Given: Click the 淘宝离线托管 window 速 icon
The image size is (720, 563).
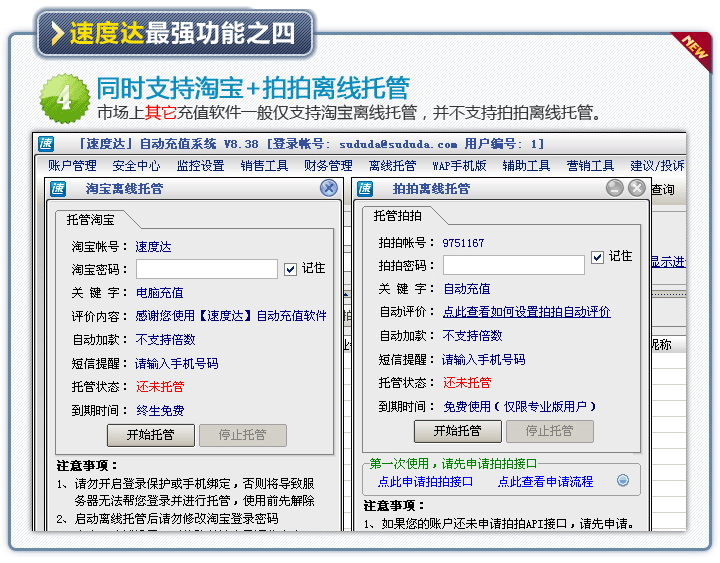Looking at the screenshot, I should [58, 188].
